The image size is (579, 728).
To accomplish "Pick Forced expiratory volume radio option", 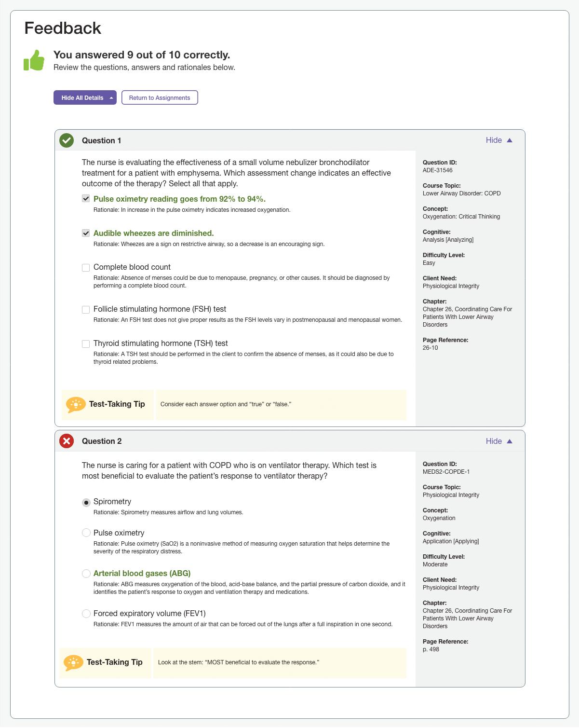I will coord(86,614).
